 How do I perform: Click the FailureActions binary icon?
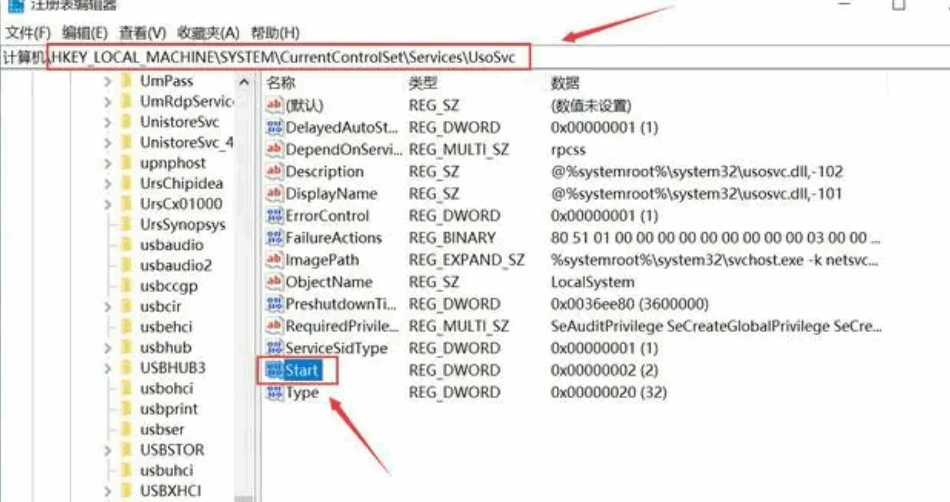(x=274, y=237)
